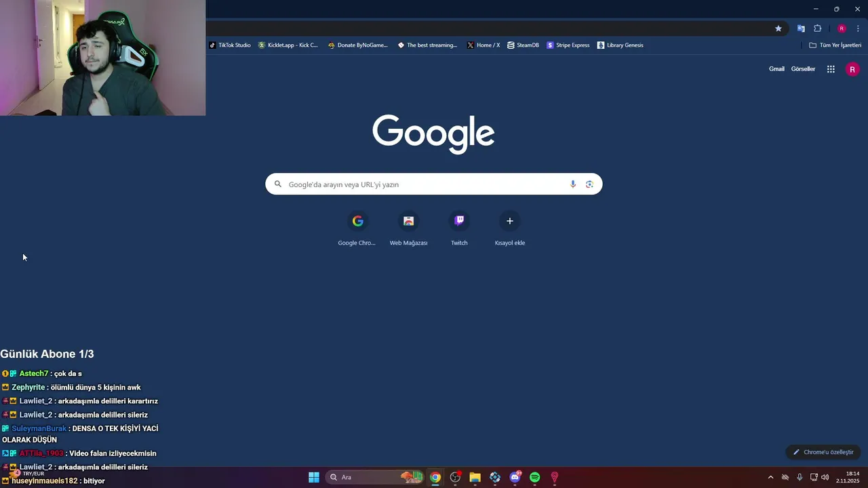Open Spotify from the taskbar
The image size is (868, 488).
(x=534, y=477)
